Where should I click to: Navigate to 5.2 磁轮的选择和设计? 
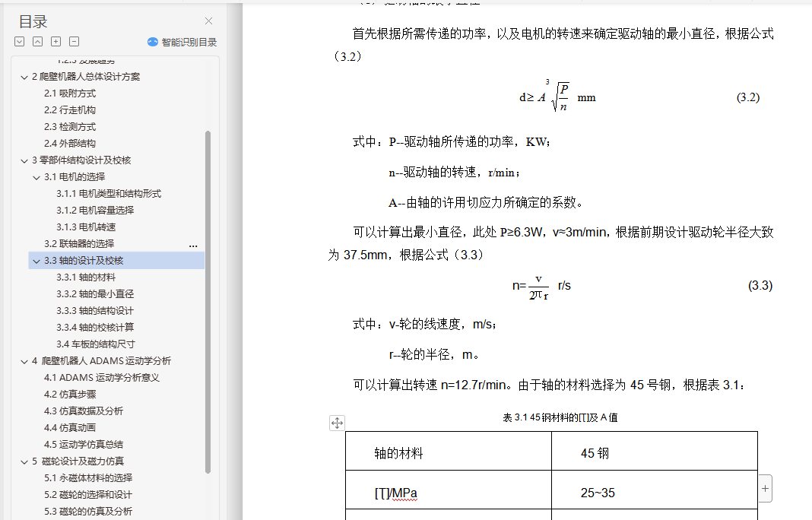tap(88, 495)
